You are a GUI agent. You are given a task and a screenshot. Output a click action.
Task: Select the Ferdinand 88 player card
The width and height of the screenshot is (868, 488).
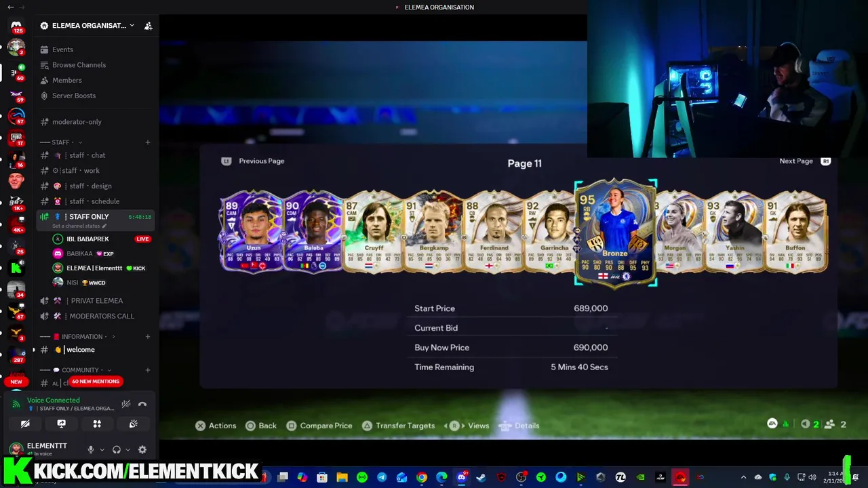[494, 232]
